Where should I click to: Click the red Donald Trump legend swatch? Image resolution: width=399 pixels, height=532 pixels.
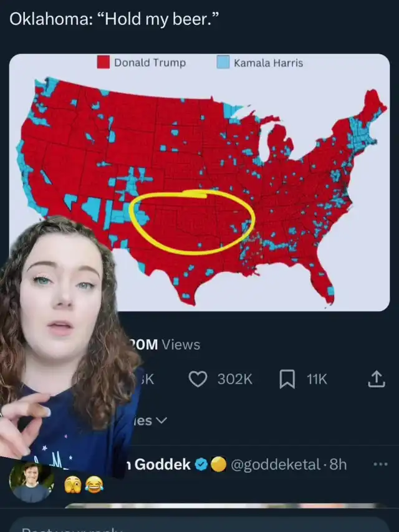103,62
